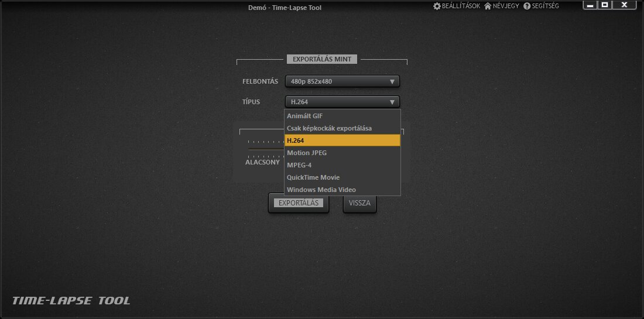Click the quality slider above ALACSONY
Screen dimensions: 644x319
[265, 149]
